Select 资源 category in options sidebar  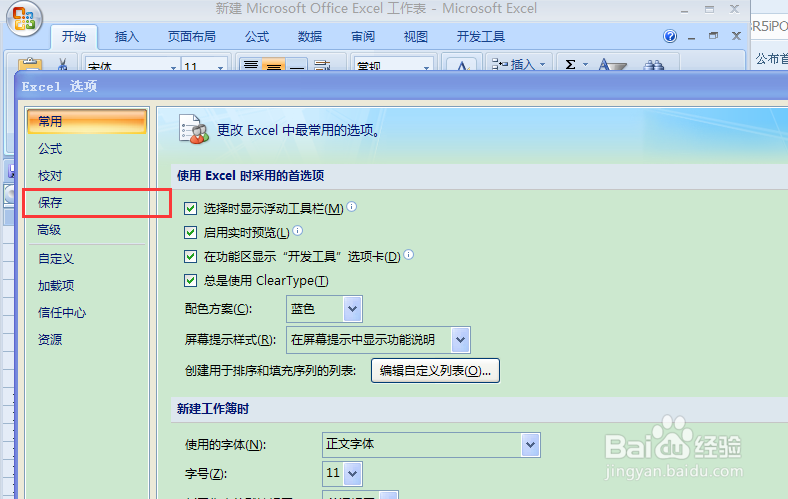tap(87, 340)
